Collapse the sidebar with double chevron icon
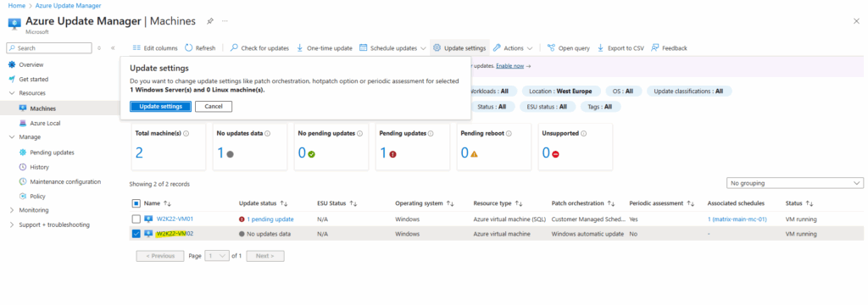Screen dimensions: 868x305 (113, 48)
